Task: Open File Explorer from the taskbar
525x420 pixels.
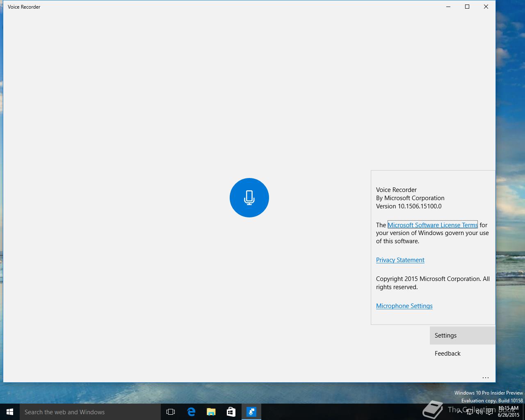Action: tap(211, 412)
